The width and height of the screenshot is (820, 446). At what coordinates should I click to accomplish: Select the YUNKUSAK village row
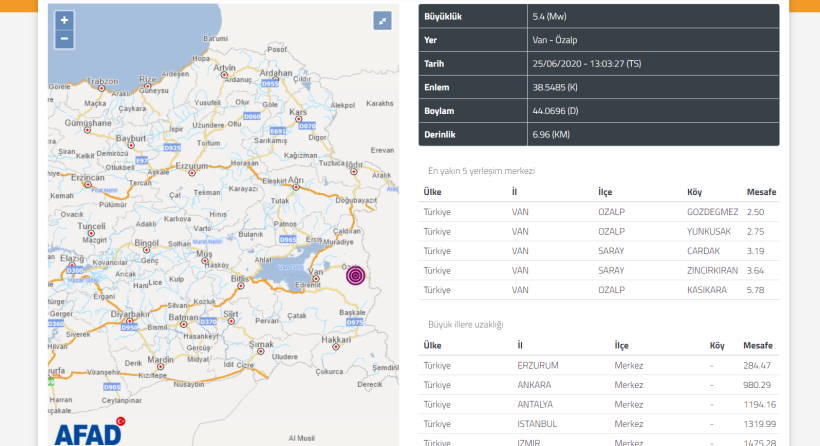pyautogui.click(x=598, y=231)
